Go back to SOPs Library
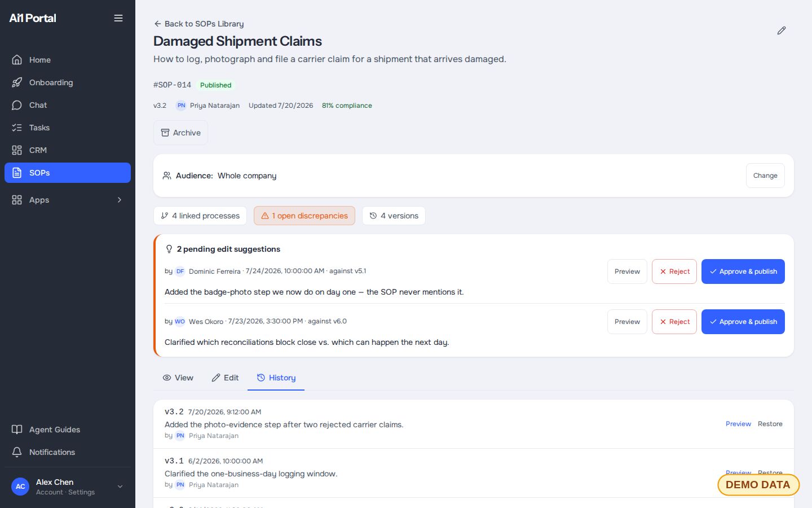This screenshot has width=812, height=508. point(199,24)
